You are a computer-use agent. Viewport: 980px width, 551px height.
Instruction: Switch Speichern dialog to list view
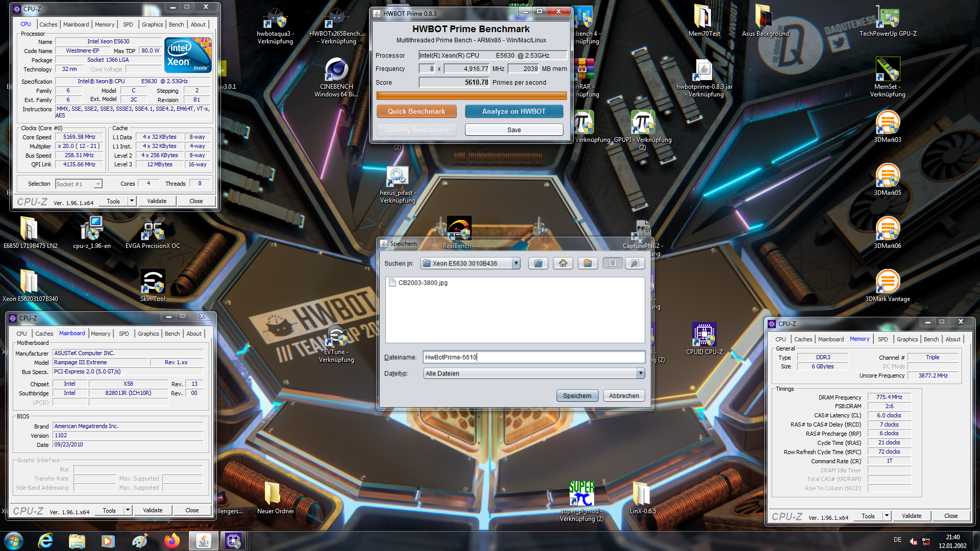coord(612,263)
